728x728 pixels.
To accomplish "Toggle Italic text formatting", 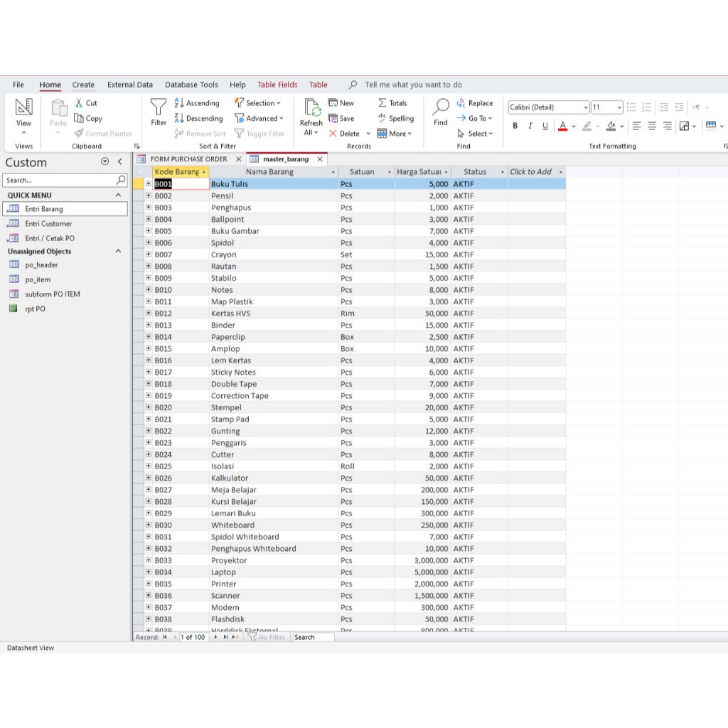I will [x=530, y=126].
